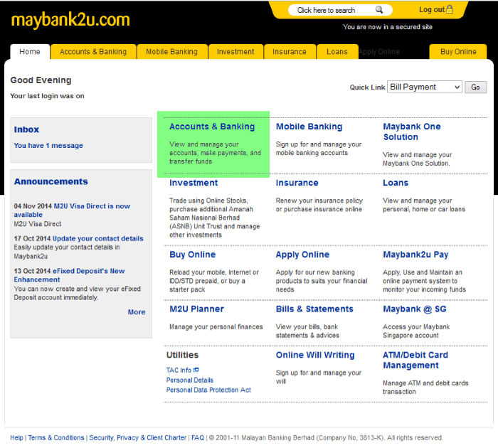This screenshot has height=448, width=498.
Task: Click the search magnifier icon
Action: point(379,10)
